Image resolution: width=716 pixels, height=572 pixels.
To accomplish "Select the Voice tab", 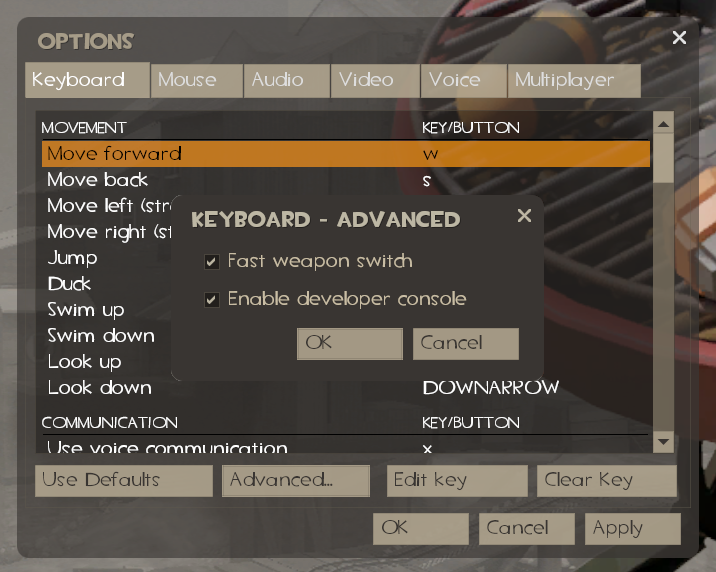I will (x=463, y=80).
